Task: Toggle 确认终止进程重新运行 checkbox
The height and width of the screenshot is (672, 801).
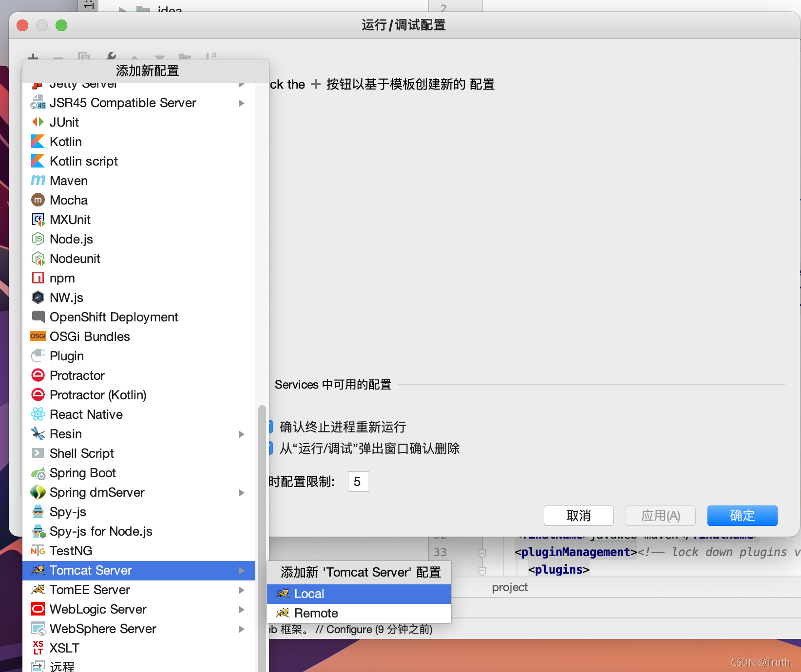Action: [270, 427]
